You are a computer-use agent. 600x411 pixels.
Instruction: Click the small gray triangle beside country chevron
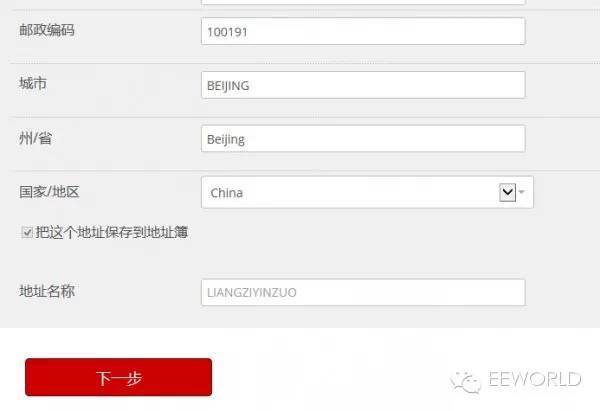pyautogui.click(x=522, y=192)
